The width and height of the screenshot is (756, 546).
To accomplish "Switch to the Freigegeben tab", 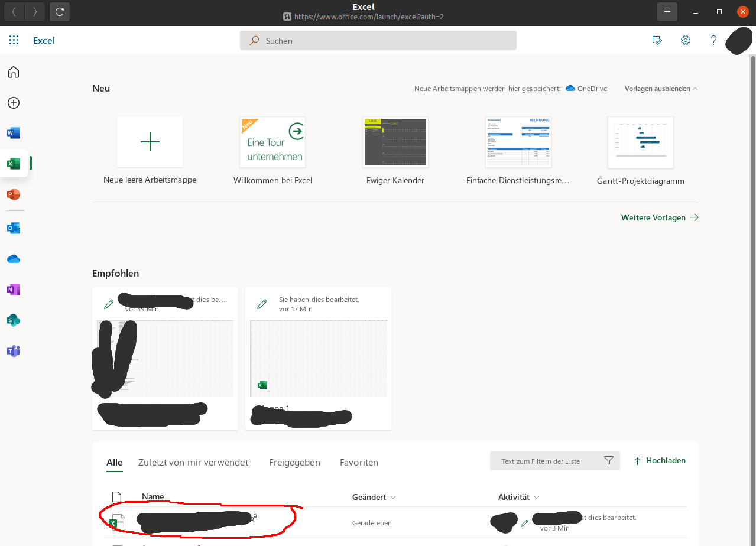I will point(294,463).
